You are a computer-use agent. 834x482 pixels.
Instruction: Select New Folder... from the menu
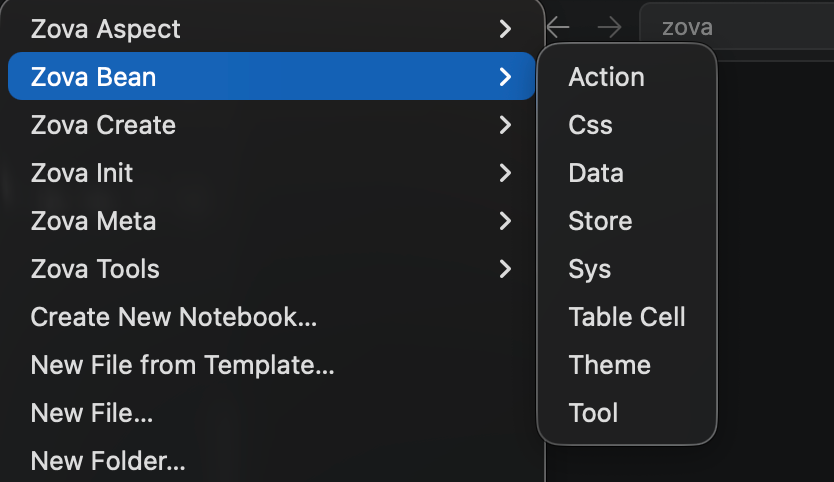[108, 461]
